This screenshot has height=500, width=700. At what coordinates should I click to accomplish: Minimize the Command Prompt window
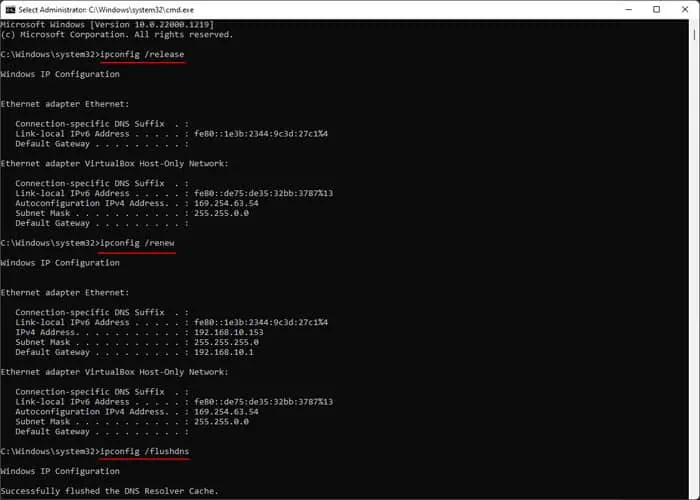(628, 9)
